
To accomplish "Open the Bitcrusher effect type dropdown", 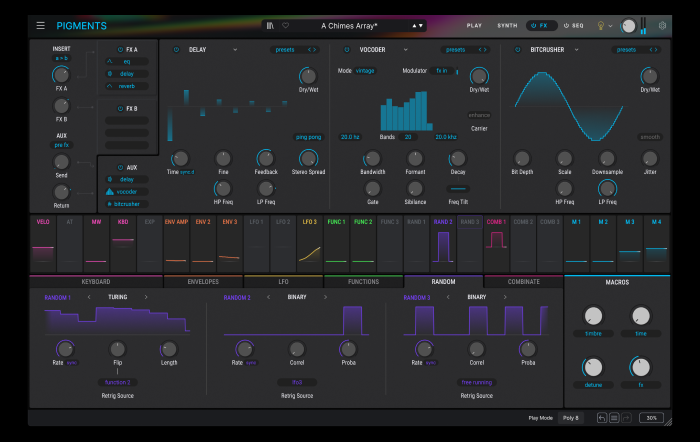I will coord(577,50).
